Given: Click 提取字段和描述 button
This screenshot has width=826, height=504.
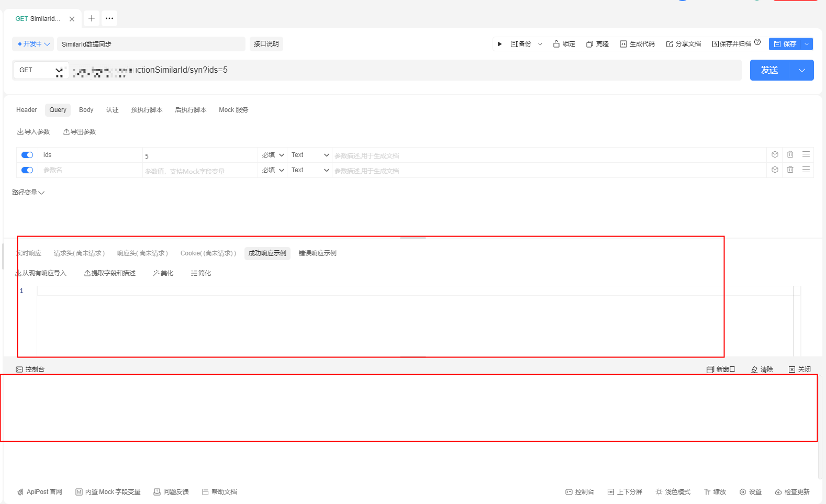Looking at the screenshot, I should [110, 273].
